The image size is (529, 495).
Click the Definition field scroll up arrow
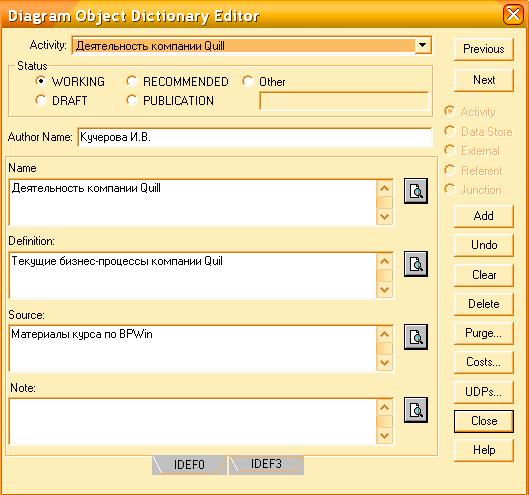click(385, 262)
